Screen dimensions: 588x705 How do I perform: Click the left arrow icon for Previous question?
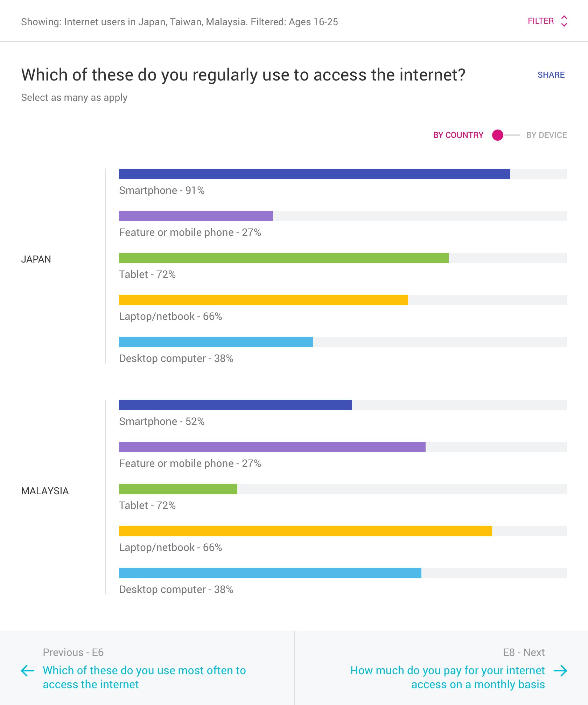point(27,670)
